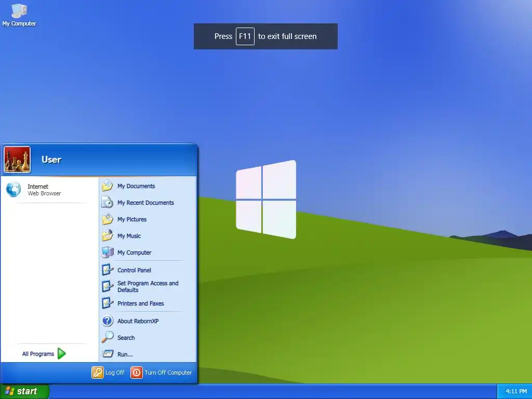Expand My Recent Documents
The width and height of the screenshot is (532, 399).
148,203
